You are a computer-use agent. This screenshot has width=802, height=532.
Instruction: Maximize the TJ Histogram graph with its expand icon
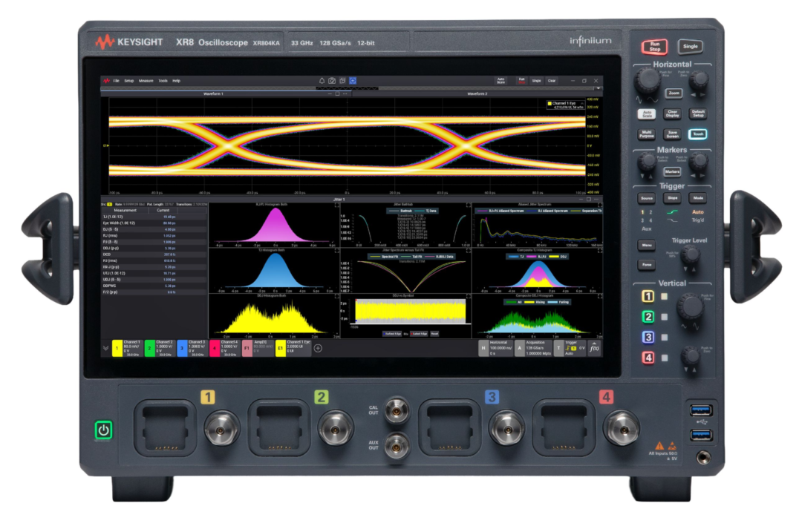(x=336, y=250)
